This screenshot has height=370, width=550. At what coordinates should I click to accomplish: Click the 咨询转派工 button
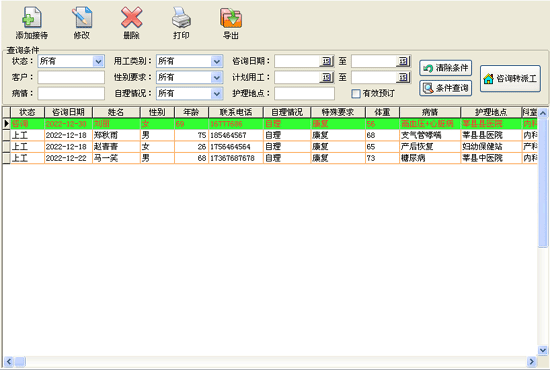click(510, 79)
